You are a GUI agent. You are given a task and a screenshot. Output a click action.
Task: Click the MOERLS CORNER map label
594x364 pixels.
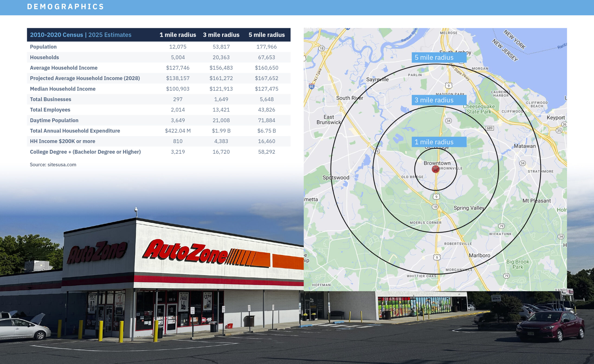pos(426,223)
